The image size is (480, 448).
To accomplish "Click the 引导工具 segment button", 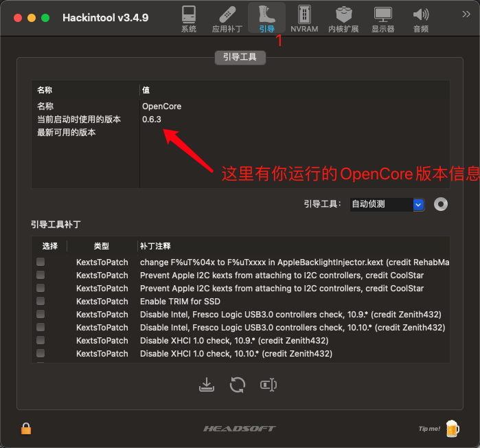I will click(x=240, y=57).
